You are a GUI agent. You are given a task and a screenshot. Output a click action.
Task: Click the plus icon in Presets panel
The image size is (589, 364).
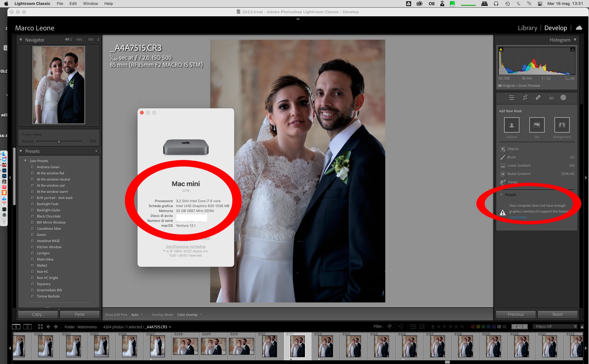(x=96, y=151)
